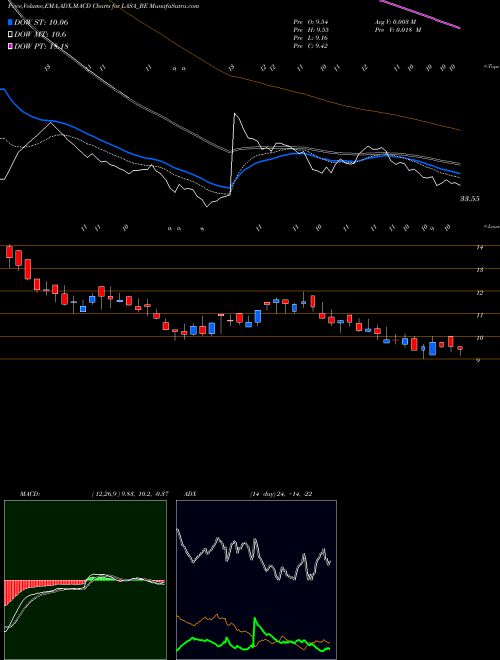The image size is (500, 660).
Task: Click the MACD: panel heading
Action: [29, 494]
